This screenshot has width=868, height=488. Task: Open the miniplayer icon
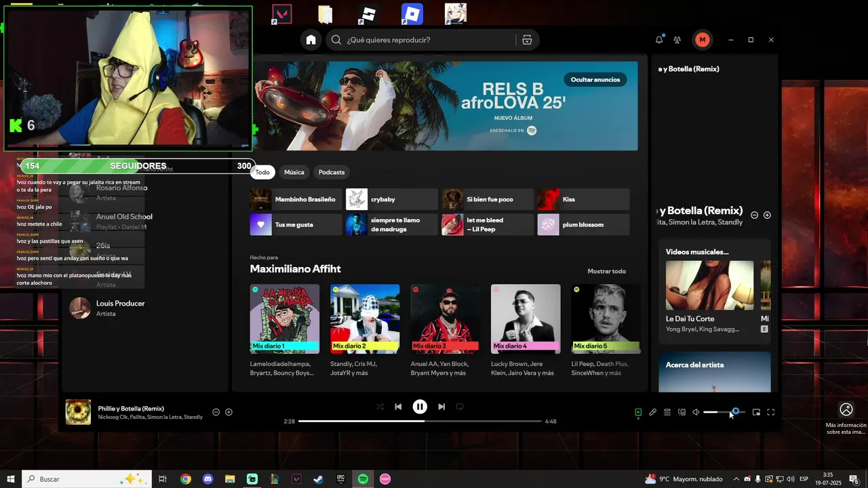(756, 412)
